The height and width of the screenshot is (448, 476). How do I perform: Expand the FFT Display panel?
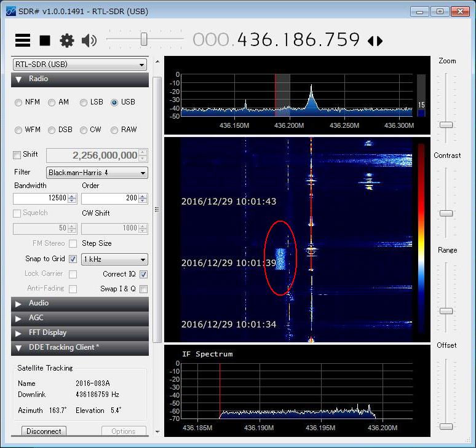point(80,333)
